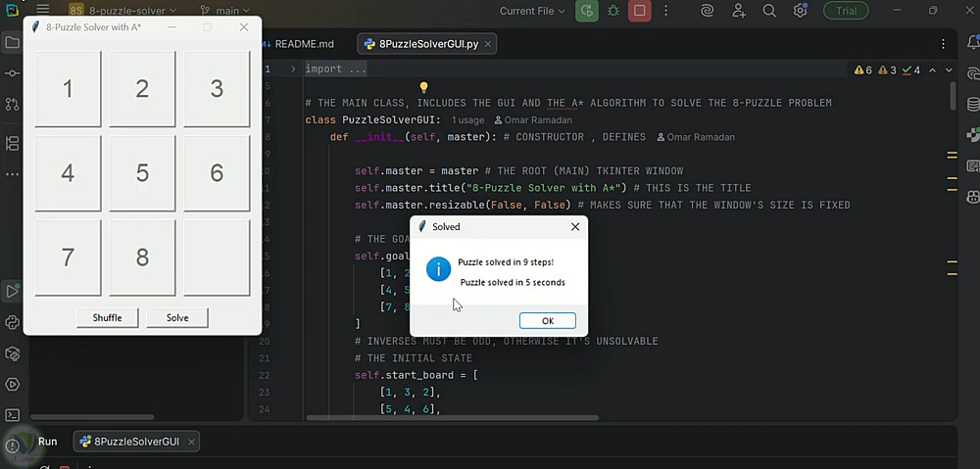
Task: Click Solve in the puzzle window
Action: coord(177,318)
